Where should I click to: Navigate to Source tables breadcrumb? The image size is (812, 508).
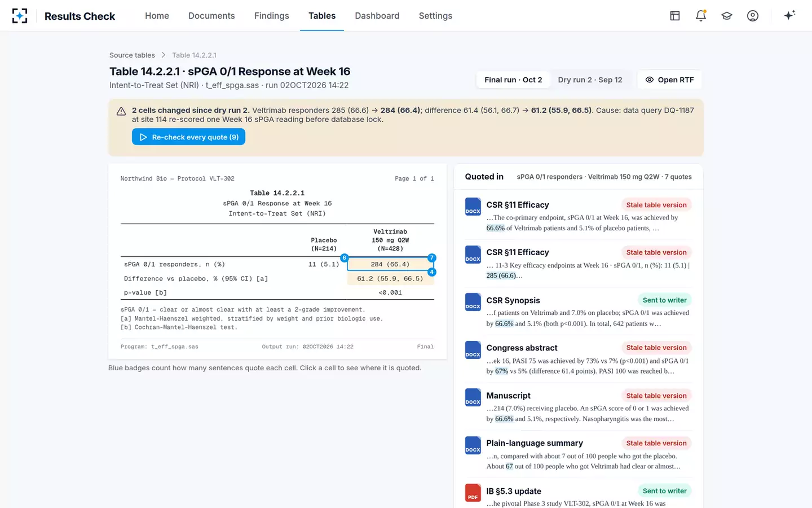[132, 55]
